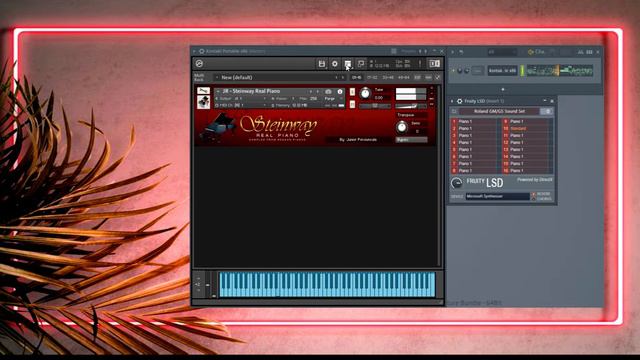Image resolution: width=640 pixels, height=360 pixels.
Task: Open the instrument name dropdown arrow
Action: coord(218,91)
